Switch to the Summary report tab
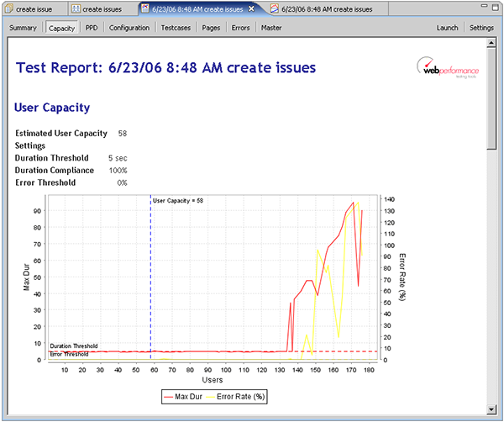The width and height of the screenshot is (504, 422). click(x=23, y=28)
